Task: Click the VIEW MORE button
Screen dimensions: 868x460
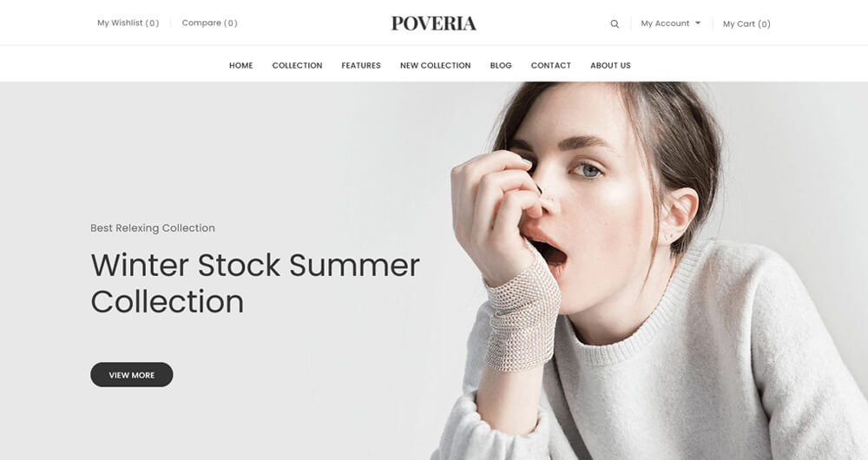Action: 132,375
